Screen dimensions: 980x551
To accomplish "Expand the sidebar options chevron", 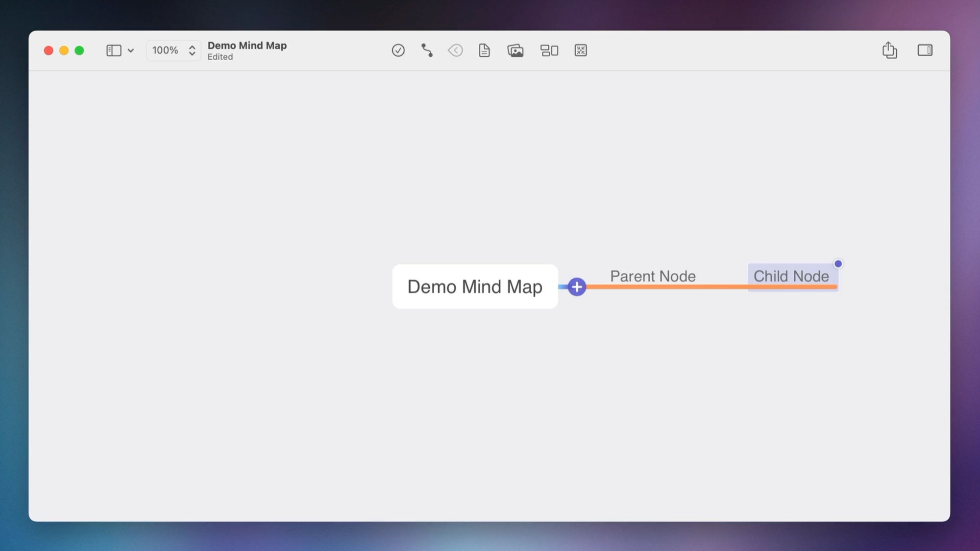I will [131, 50].
